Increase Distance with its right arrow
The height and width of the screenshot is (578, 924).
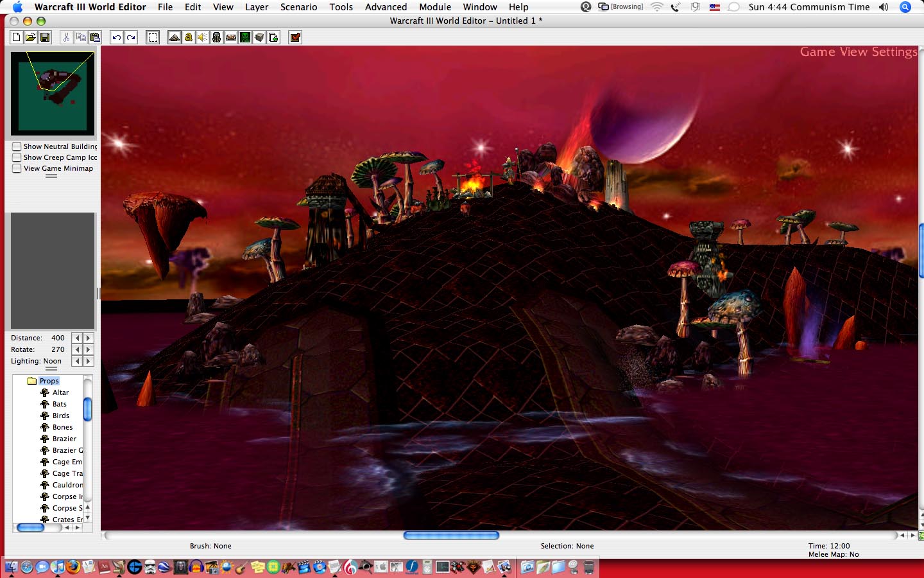pos(89,338)
